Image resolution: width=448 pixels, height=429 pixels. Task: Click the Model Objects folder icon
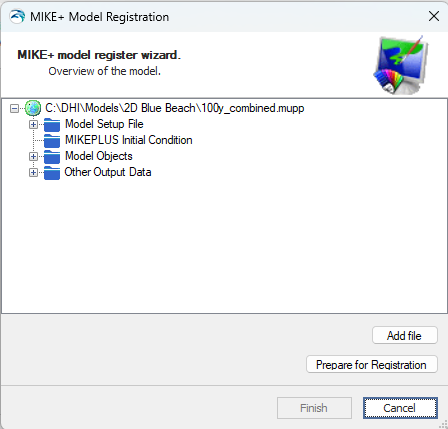pyautogui.click(x=52, y=156)
